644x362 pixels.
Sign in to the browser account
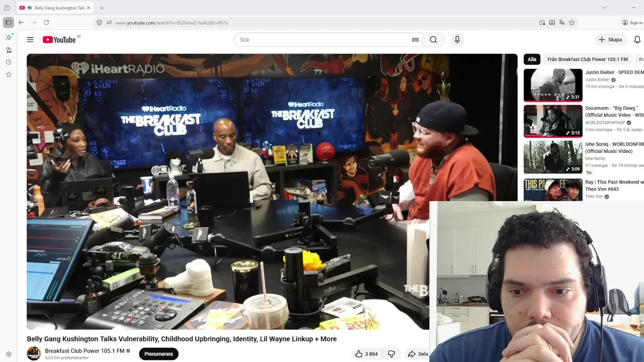tap(632, 23)
